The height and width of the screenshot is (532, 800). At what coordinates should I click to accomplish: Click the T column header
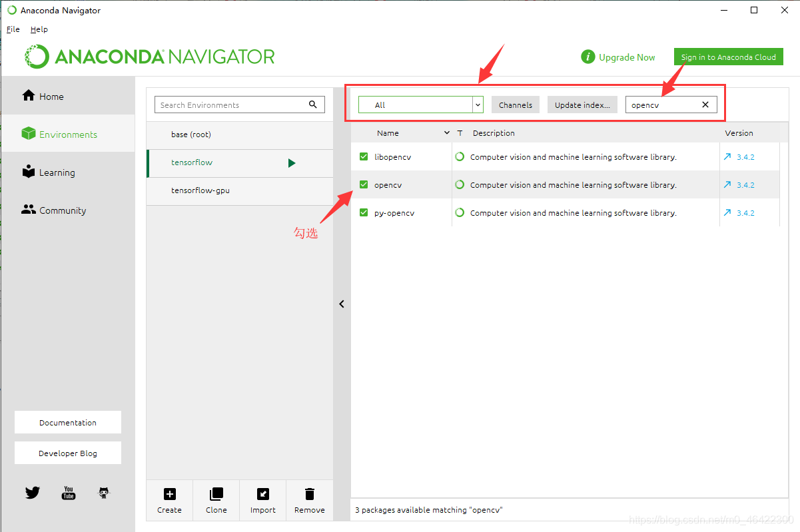(460, 133)
